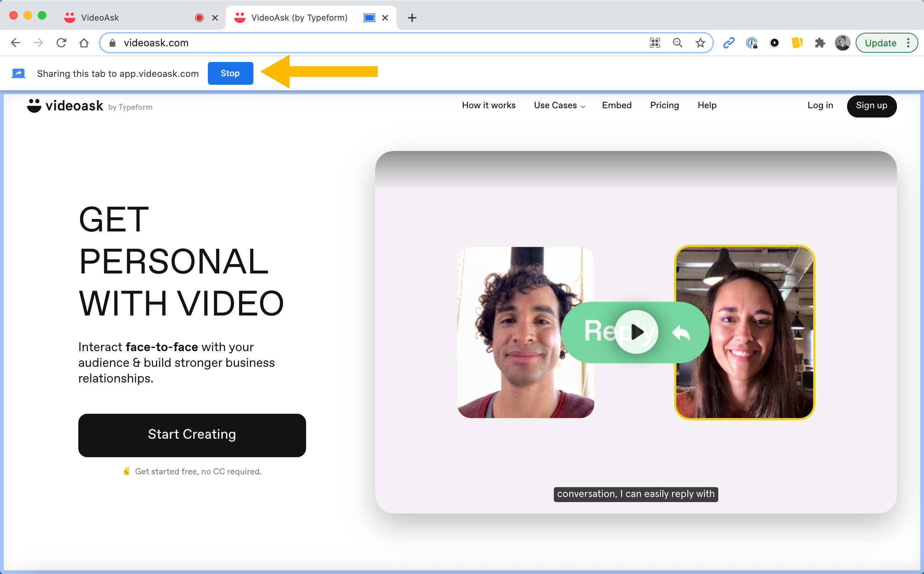Open the Pricing page
Image resolution: width=924 pixels, height=574 pixels.
[x=665, y=105]
